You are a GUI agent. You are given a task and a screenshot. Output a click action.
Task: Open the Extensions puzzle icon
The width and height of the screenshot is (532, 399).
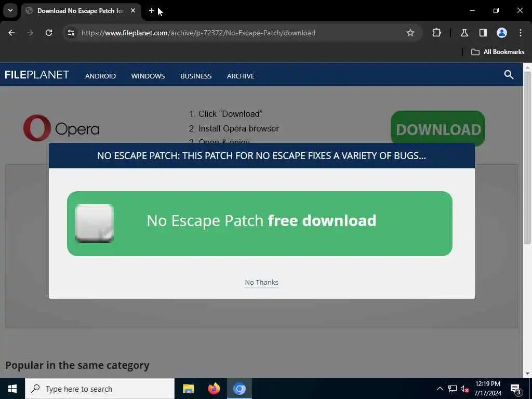436,33
